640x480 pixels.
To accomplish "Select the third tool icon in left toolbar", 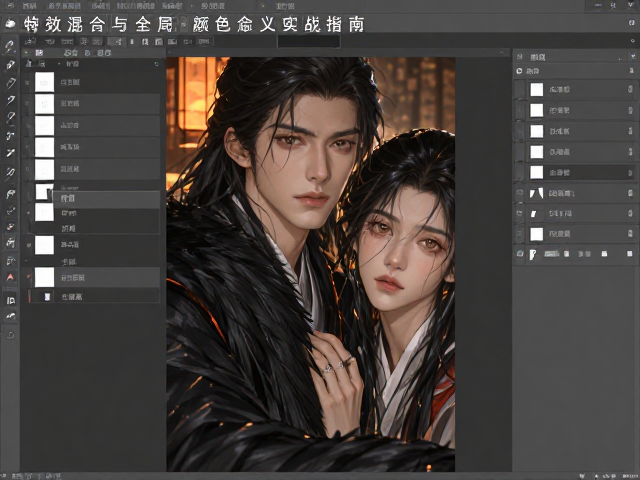I will 10,82.
